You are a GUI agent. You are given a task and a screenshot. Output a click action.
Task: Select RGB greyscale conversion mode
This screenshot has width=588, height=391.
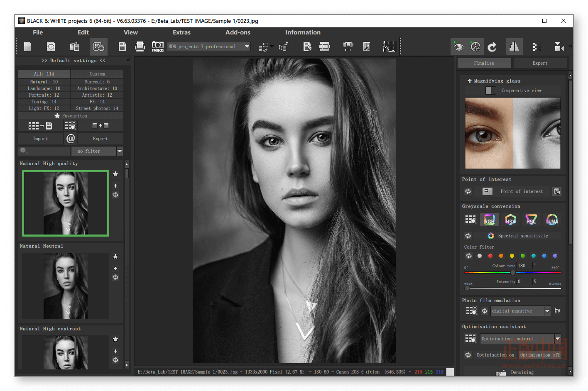(489, 220)
